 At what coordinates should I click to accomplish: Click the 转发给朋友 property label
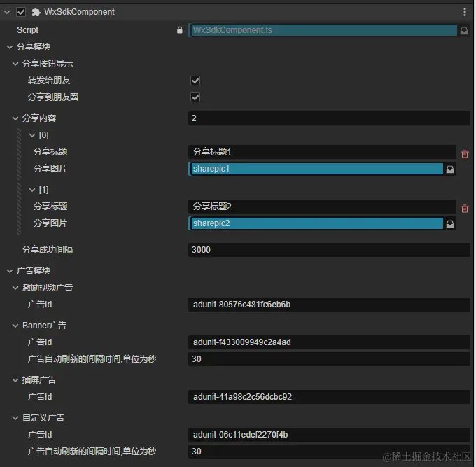pyautogui.click(x=49, y=81)
